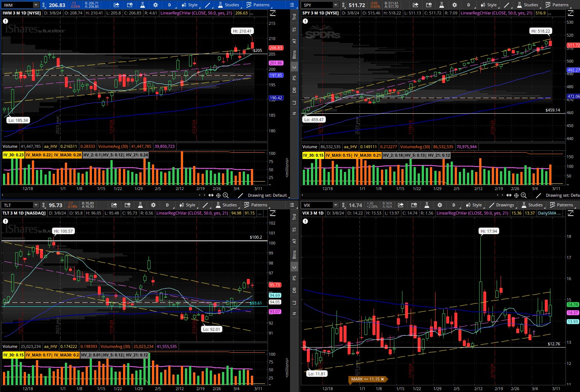Click the Style button on VIX toolbar
Viewport: 580px width, 392px height.
pos(474,205)
